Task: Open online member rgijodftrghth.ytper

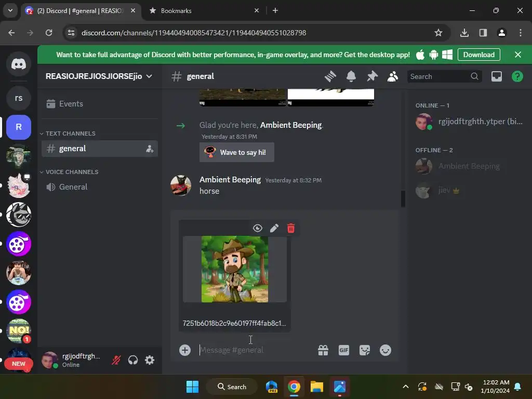Action: pyautogui.click(x=469, y=122)
